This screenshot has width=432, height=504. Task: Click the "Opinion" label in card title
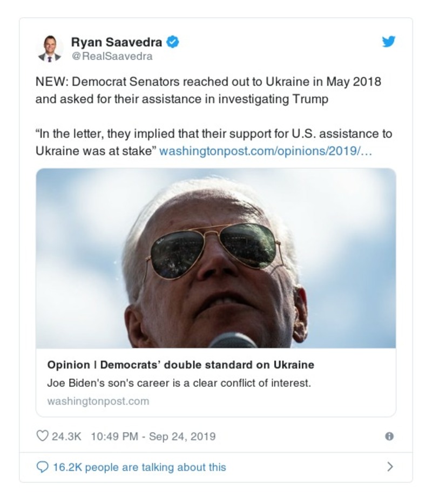(x=67, y=365)
